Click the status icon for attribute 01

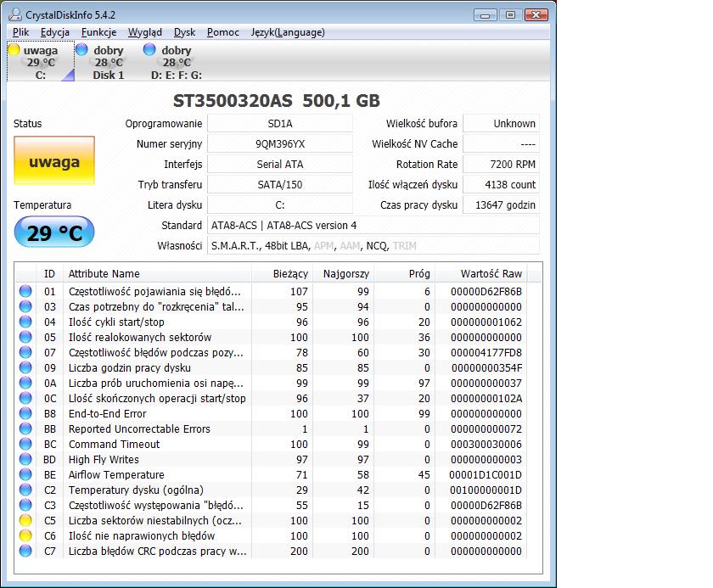tap(25, 291)
